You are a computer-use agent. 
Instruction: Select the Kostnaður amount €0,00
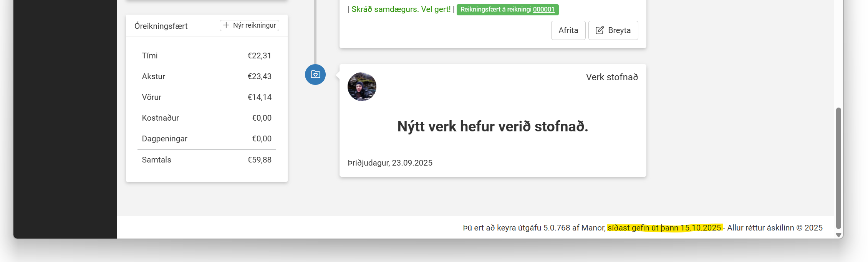[262, 118]
